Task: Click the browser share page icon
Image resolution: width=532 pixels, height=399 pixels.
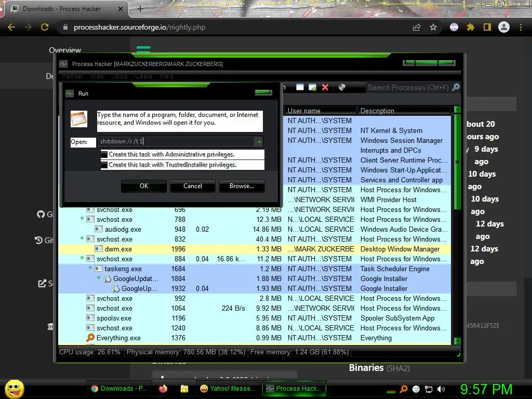Action: (417, 27)
